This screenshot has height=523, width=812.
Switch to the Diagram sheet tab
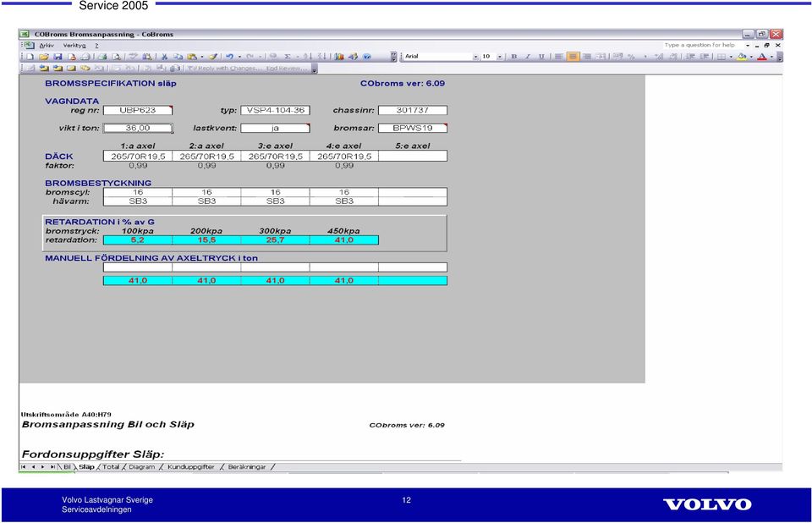point(142,467)
